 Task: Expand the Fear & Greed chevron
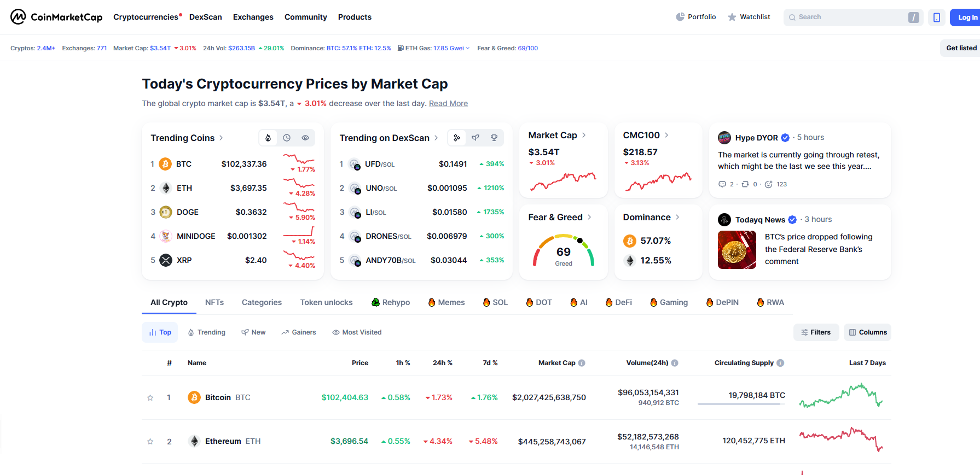coord(589,217)
